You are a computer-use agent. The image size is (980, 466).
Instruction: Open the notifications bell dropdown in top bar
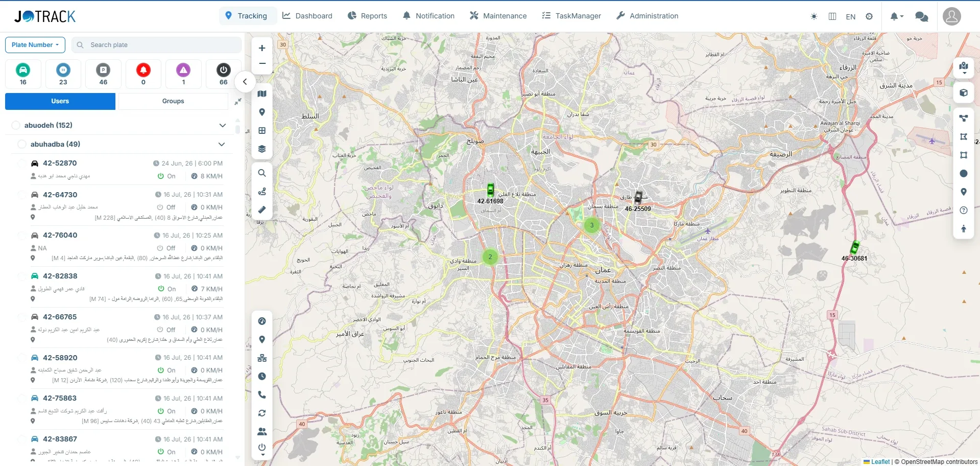(x=897, y=16)
